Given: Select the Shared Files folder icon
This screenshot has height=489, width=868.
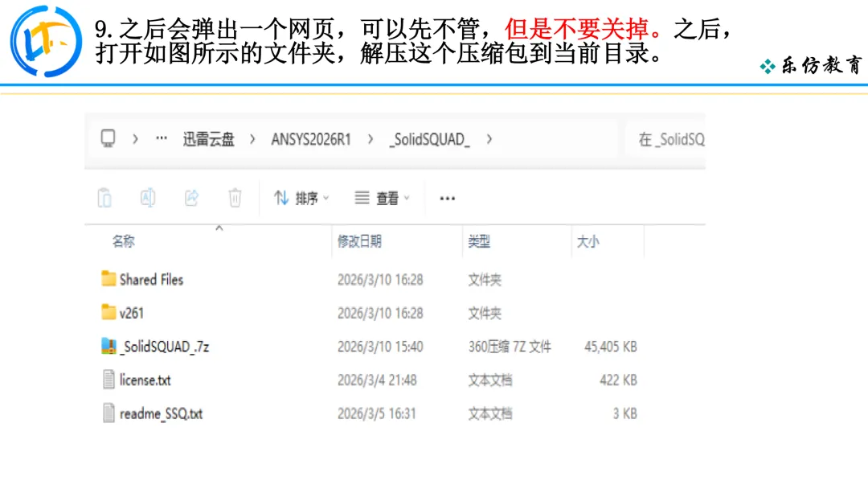Looking at the screenshot, I should 108,278.
